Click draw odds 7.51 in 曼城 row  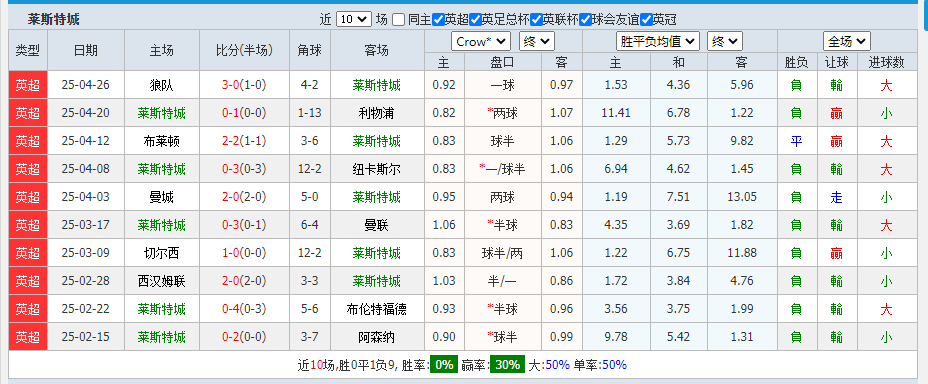point(678,197)
